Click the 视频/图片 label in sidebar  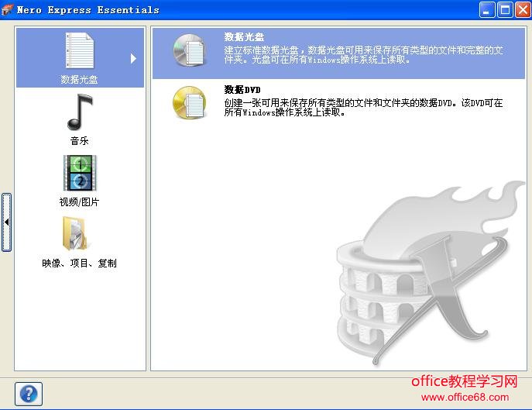tap(80, 202)
